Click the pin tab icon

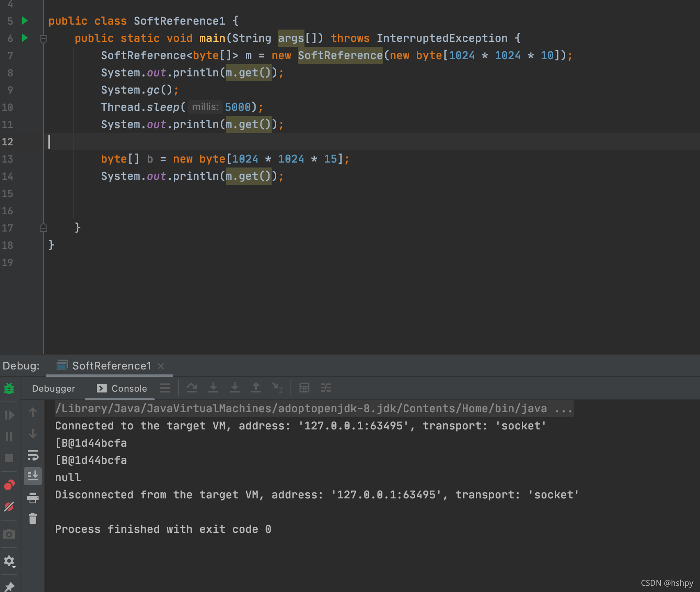(9, 587)
